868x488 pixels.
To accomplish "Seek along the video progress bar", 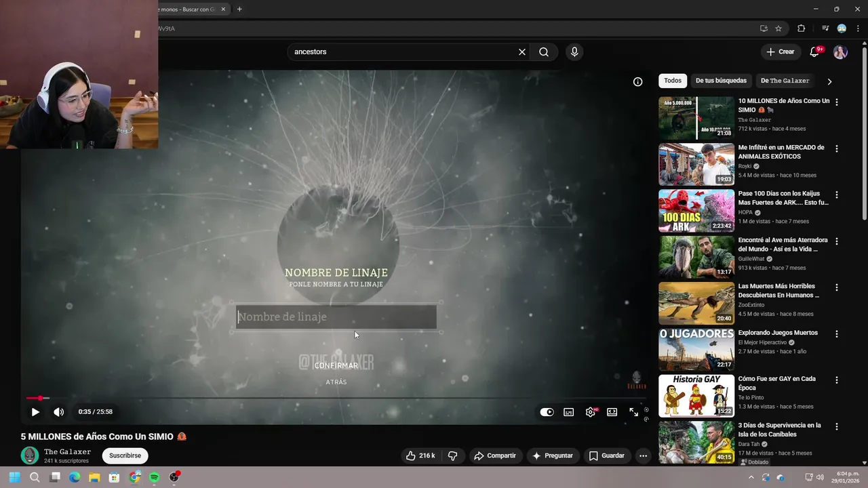I will (x=336, y=398).
